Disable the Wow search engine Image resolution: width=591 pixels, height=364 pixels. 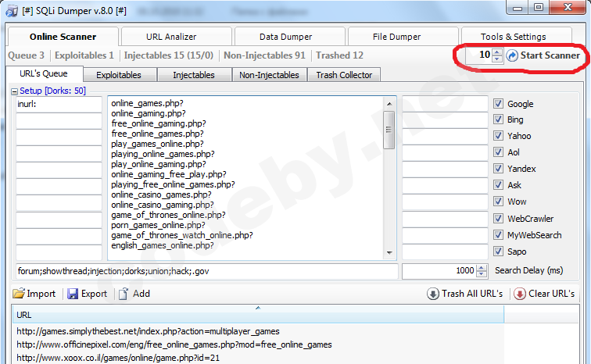pos(498,202)
